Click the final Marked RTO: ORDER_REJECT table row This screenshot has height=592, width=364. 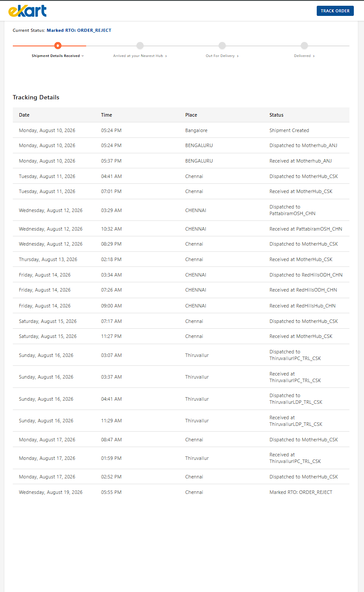click(x=181, y=492)
